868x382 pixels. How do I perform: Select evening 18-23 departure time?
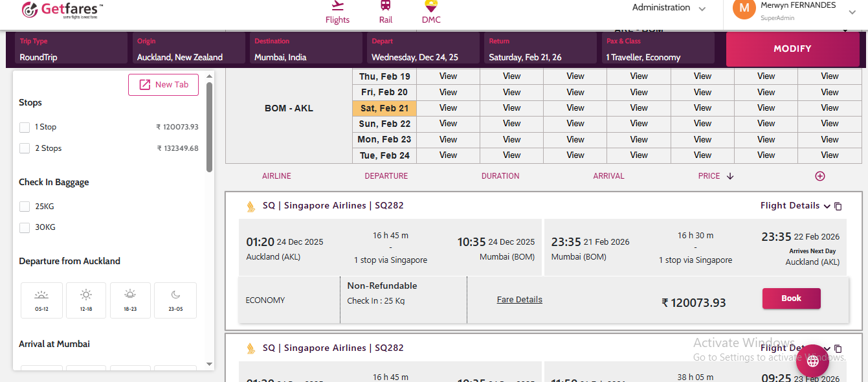point(130,300)
